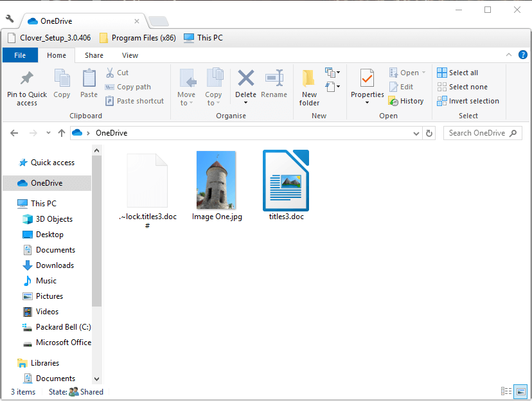Click the Copy ribbon button

click(62, 84)
